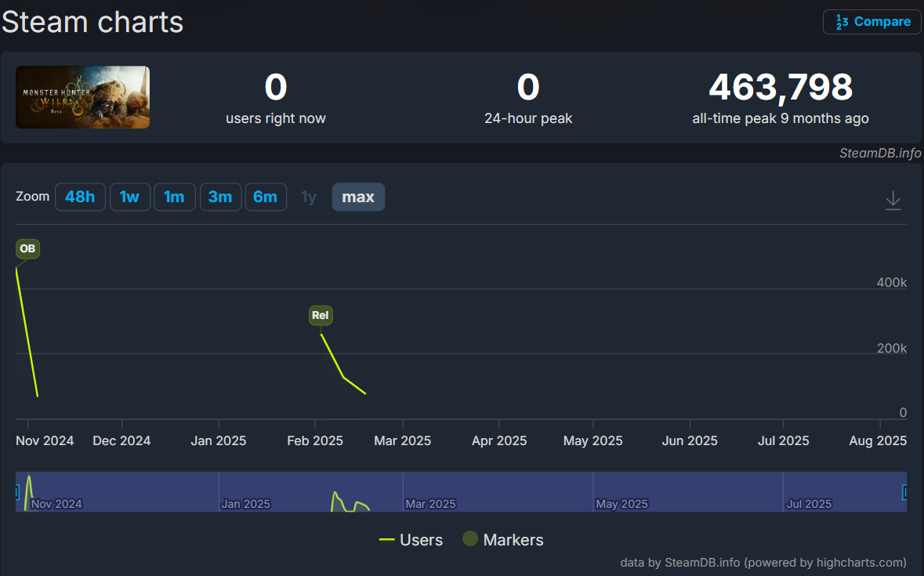
Task: Choose the 6m zoom option
Action: [x=266, y=197]
